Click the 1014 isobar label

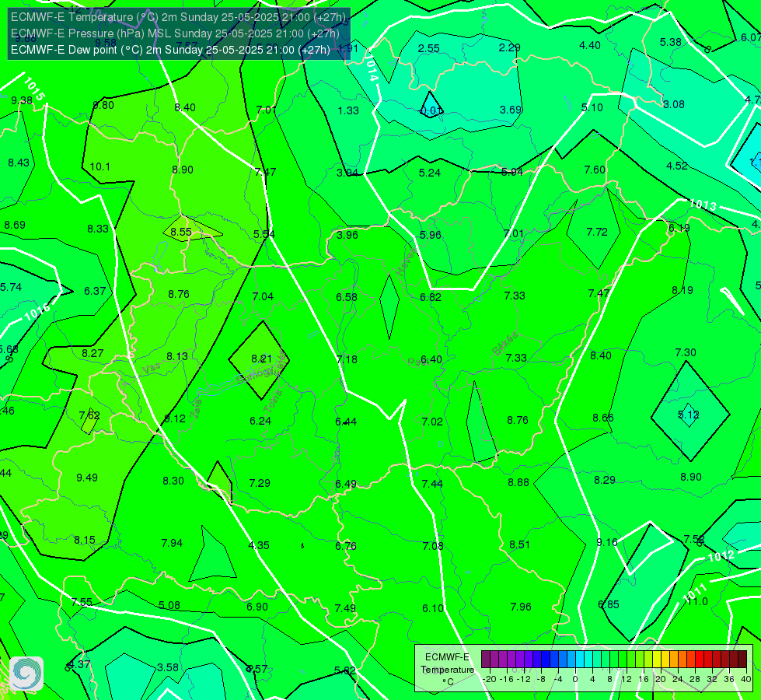coord(371,68)
